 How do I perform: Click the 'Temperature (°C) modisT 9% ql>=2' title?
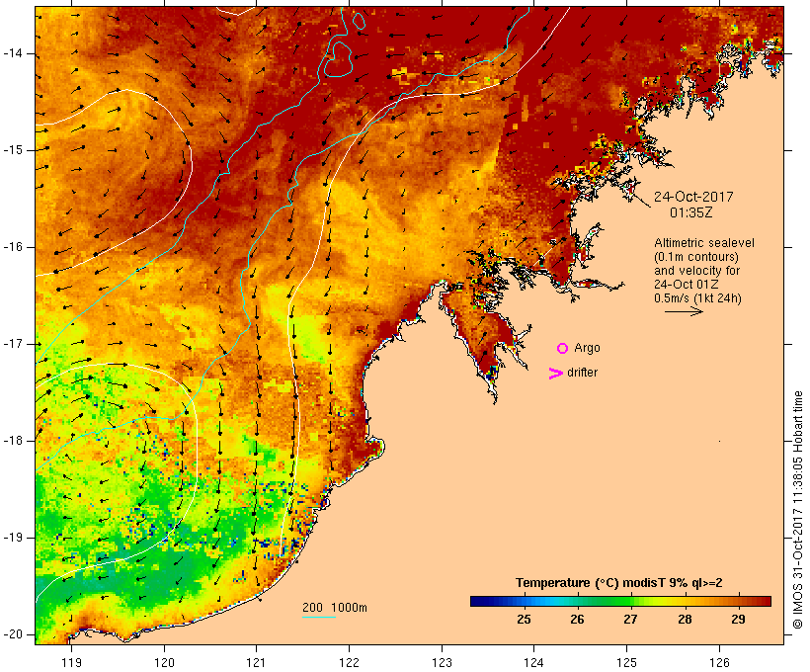click(x=619, y=583)
